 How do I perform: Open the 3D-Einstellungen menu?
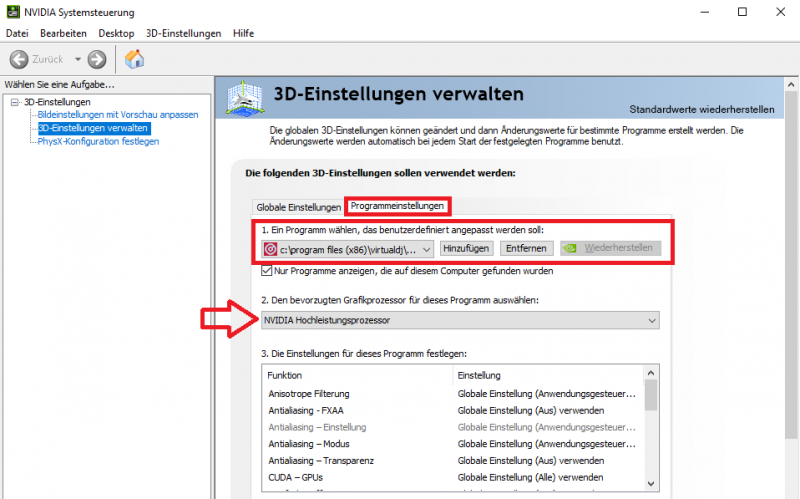pos(184,33)
